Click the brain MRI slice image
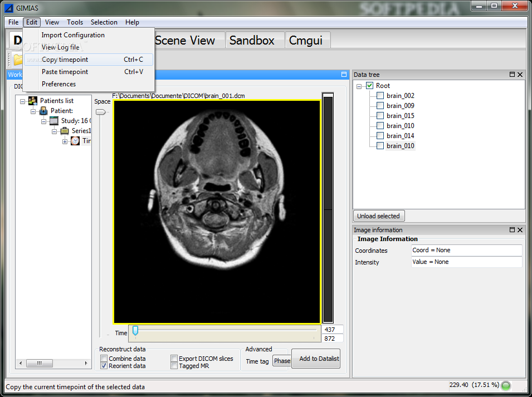 (217, 212)
